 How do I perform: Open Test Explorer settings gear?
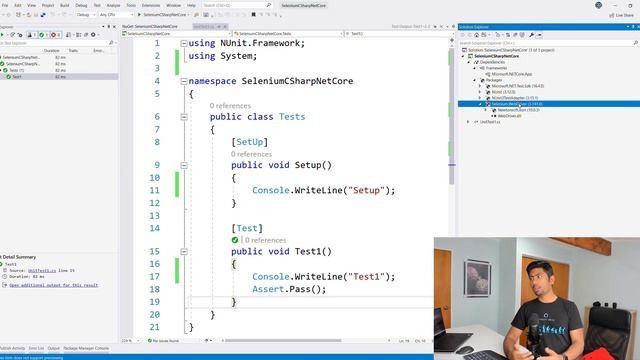coord(93,35)
